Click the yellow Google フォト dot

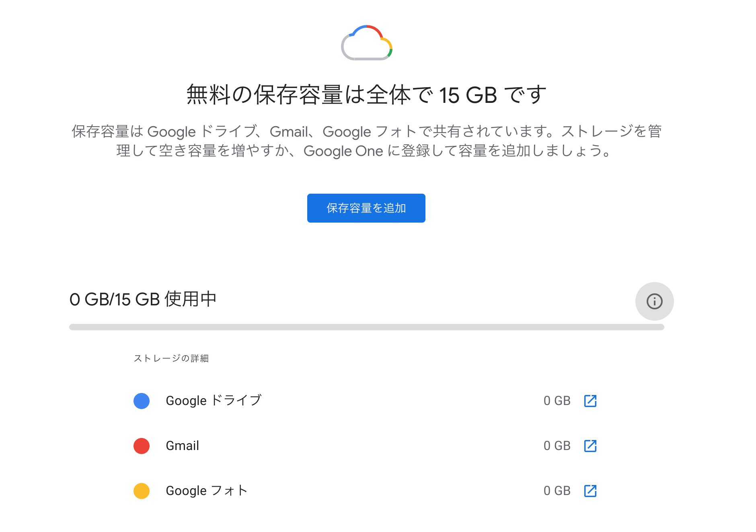(x=142, y=491)
